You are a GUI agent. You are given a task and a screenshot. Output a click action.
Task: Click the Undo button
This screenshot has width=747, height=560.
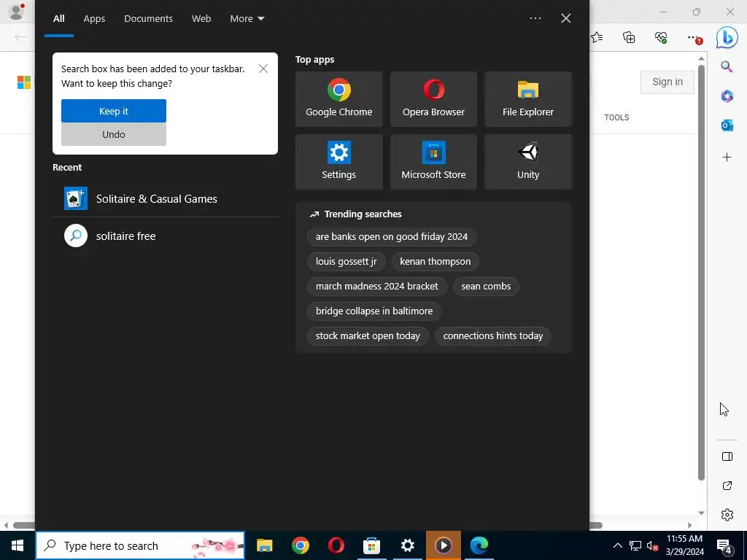tap(113, 134)
